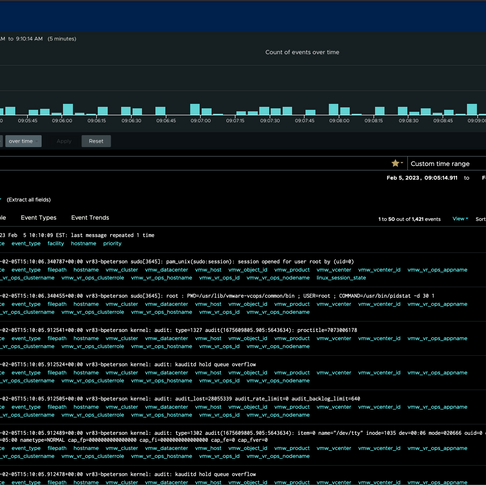The image size is (486, 485).
Task: Click event_type field of 'last message repeated' event
Action: point(26,243)
